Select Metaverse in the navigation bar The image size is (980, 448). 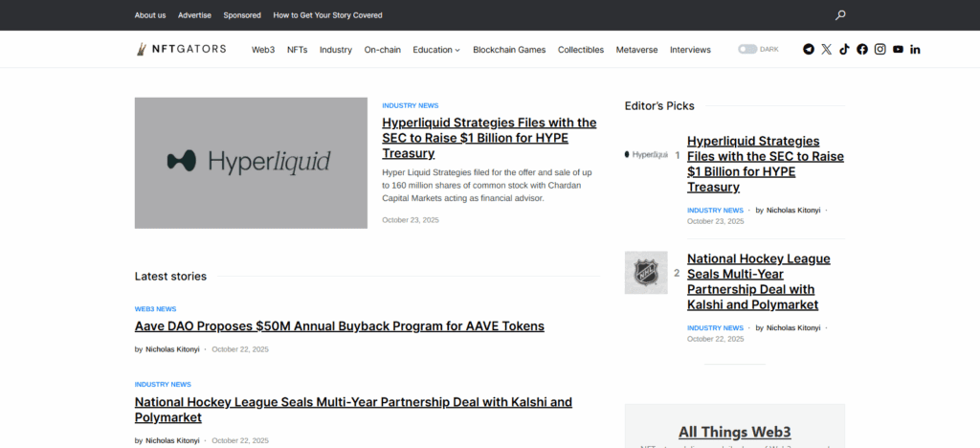(x=636, y=50)
